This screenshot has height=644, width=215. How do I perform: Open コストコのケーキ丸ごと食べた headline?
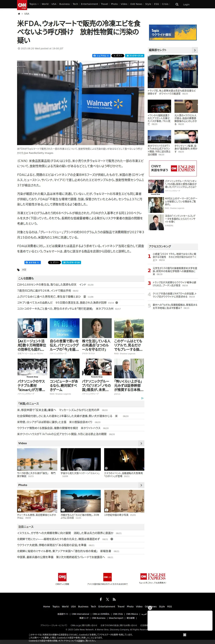point(65,309)
